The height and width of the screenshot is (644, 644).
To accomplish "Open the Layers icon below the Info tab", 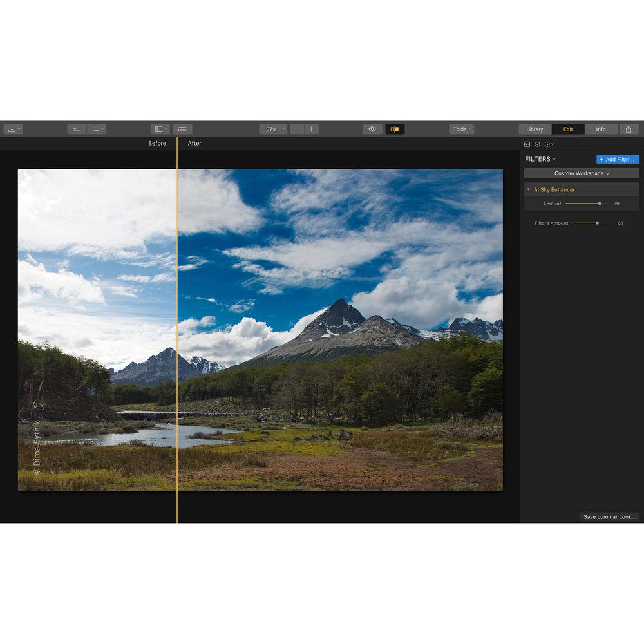I will (x=537, y=144).
